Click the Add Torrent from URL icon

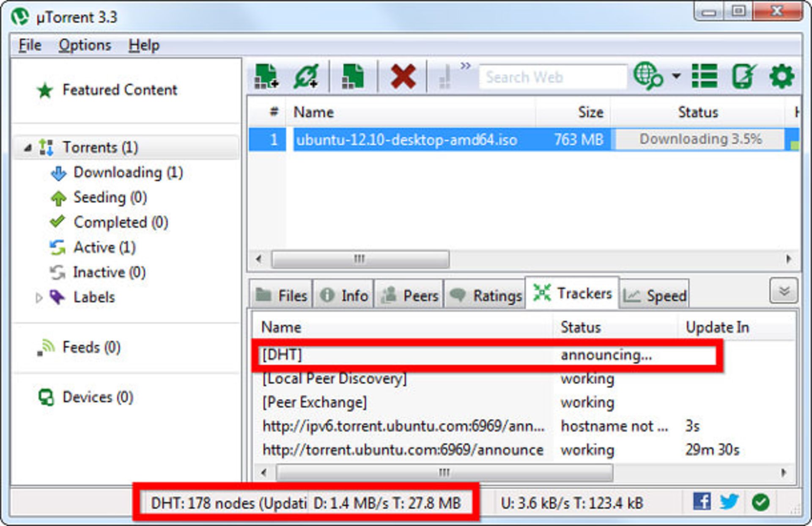[306, 77]
